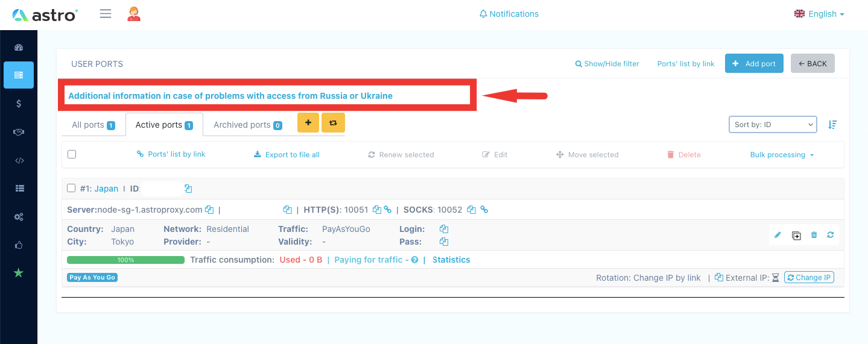Open the link icon next to HTTP(S) 10051
The width and height of the screenshot is (868, 344).
[x=388, y=210]
